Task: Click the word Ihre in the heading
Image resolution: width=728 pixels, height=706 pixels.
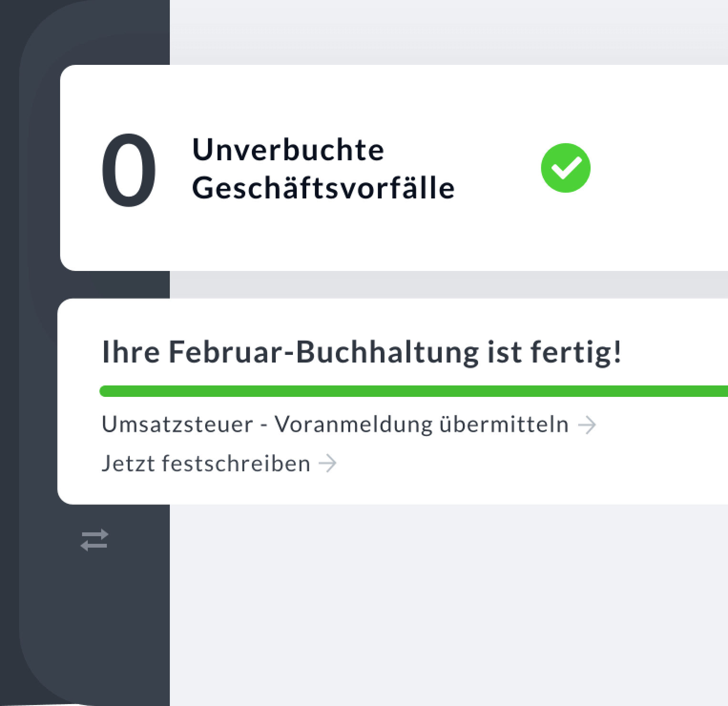Action: 131,352
